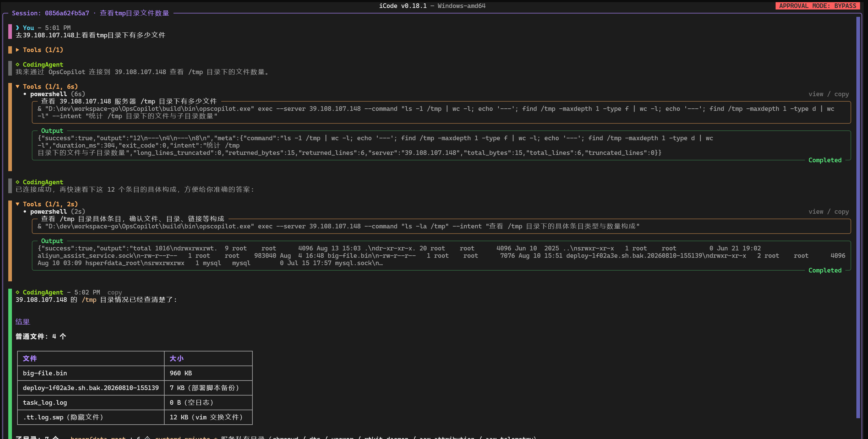Click the diamond icon of CodingAgent 5:02 PM
The height and width of the screenshot is (439, 868).
pyautogui.click(x=17, y=292)
